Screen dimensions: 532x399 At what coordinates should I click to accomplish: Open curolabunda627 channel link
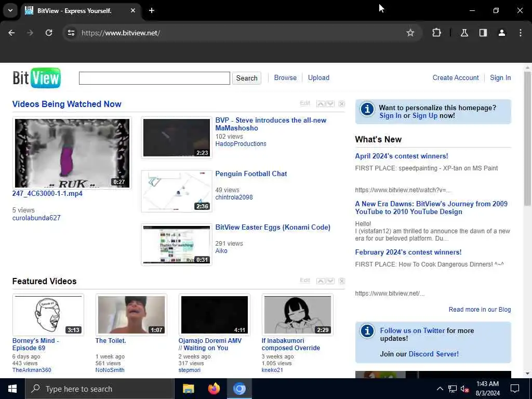(x=36, y=218)
